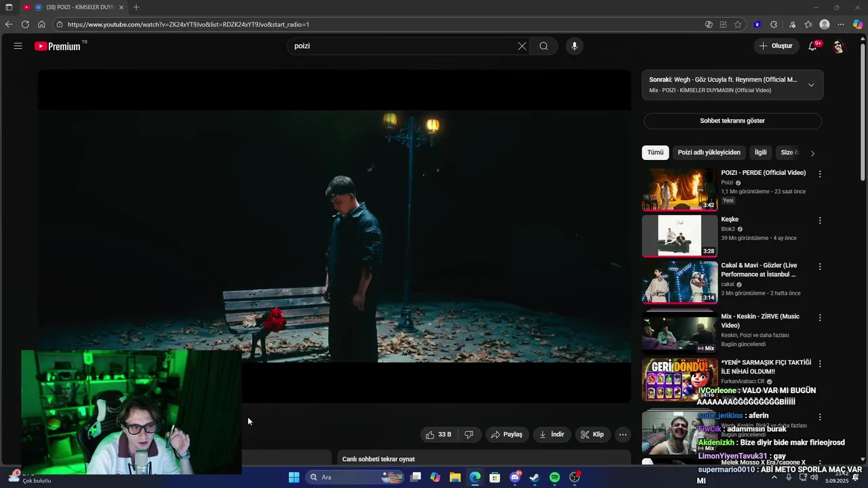Open Steam from the taskbar
Viewport: 868px width, 488px height.
[x=534, y=477]
